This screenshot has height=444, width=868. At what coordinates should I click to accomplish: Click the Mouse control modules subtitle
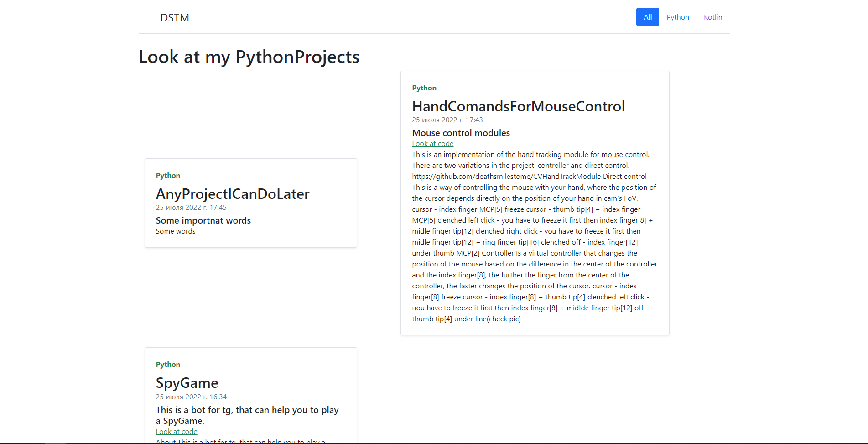point(461,133)
